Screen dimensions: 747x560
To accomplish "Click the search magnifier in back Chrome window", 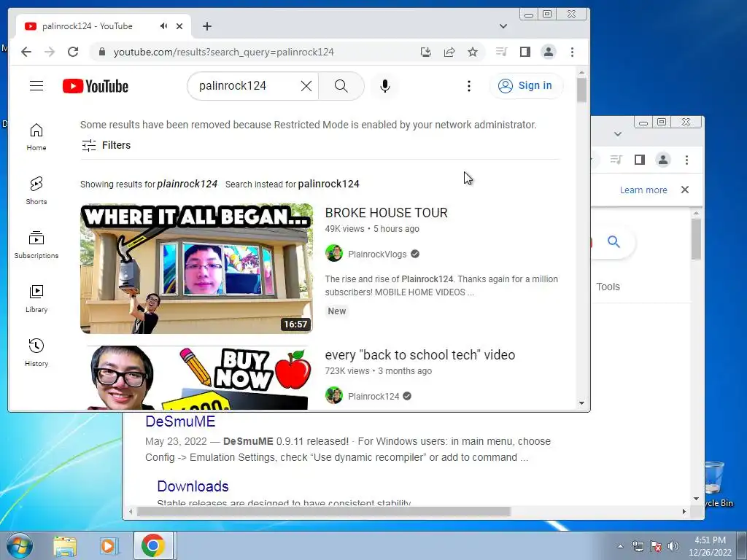I will 614,242.
